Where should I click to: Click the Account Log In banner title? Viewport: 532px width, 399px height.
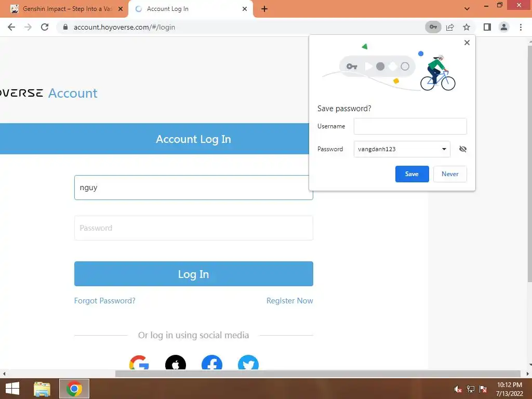coord(193,139)
